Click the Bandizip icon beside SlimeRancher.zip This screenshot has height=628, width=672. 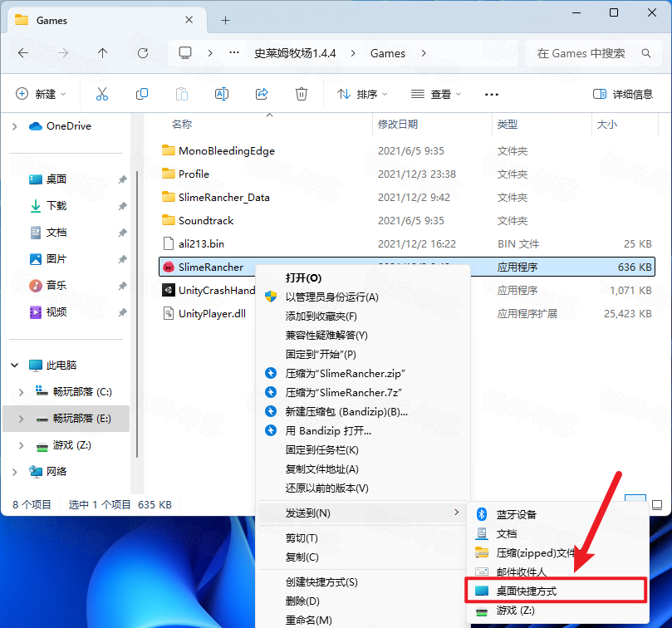pyautogui.click(x=271, y=373)
